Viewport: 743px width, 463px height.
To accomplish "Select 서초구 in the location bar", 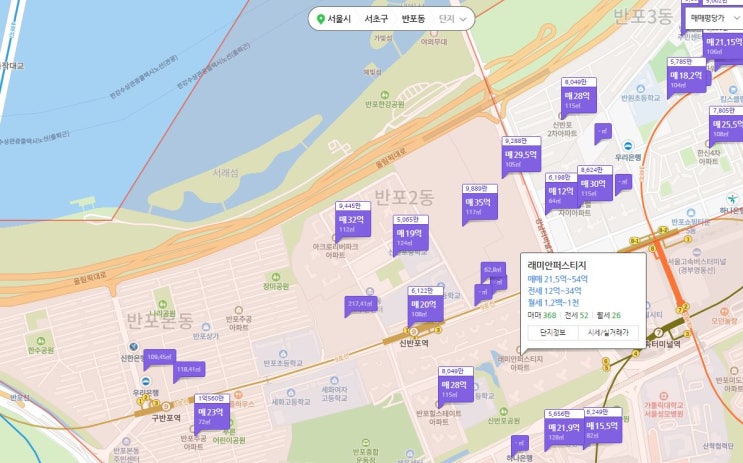I will click(376, 19).
